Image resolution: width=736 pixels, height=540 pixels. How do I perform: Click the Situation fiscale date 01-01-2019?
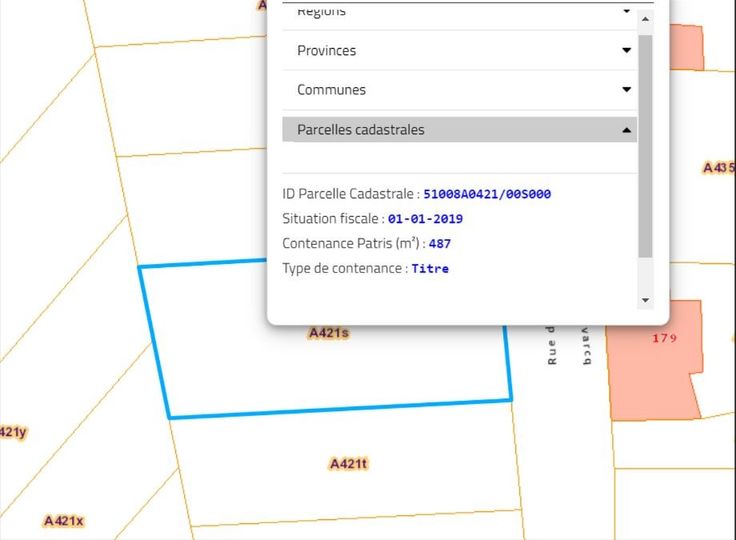pos(425,219)
